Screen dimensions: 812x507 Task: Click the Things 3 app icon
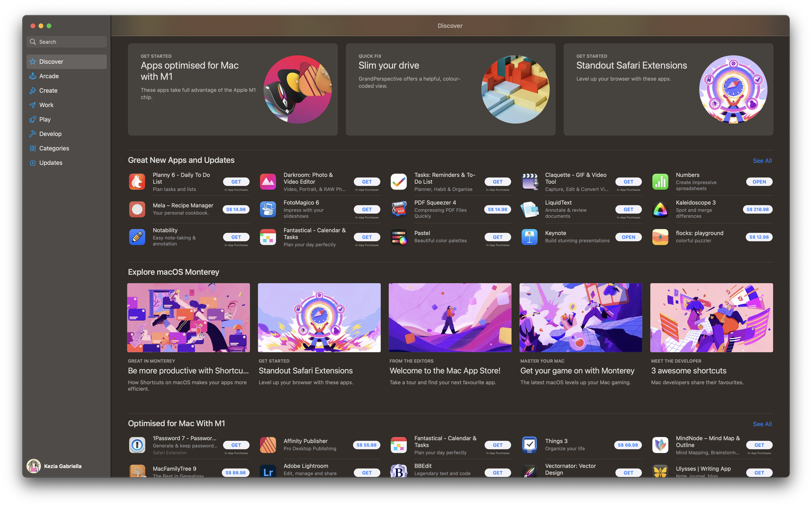[x=529, y=445]
